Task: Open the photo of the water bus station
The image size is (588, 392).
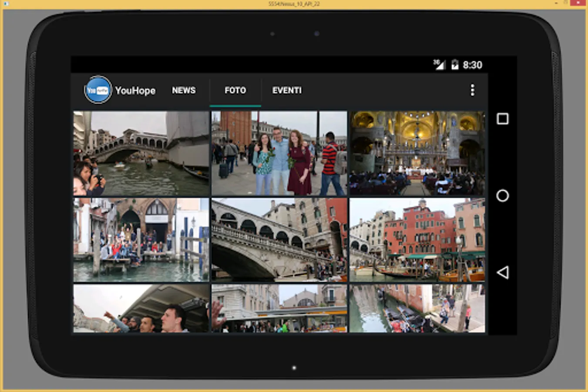Action: (x=279, y=308)
